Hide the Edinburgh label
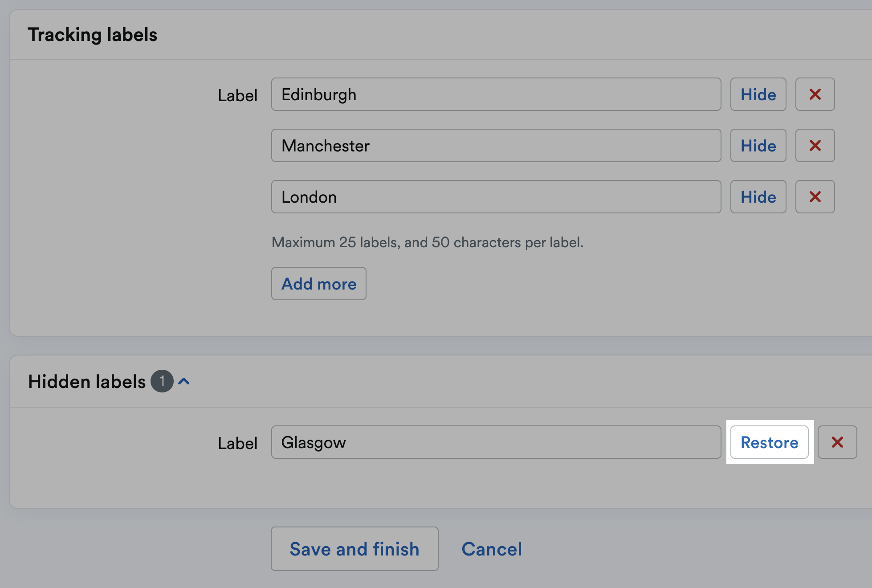Viewport: 872px width, 588px height. pos(758,94)
